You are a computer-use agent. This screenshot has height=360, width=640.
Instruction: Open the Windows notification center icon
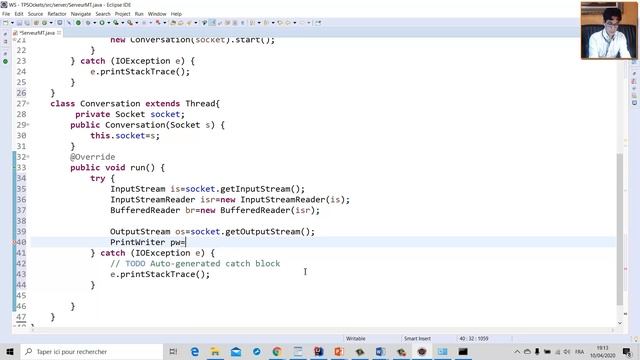627,351
